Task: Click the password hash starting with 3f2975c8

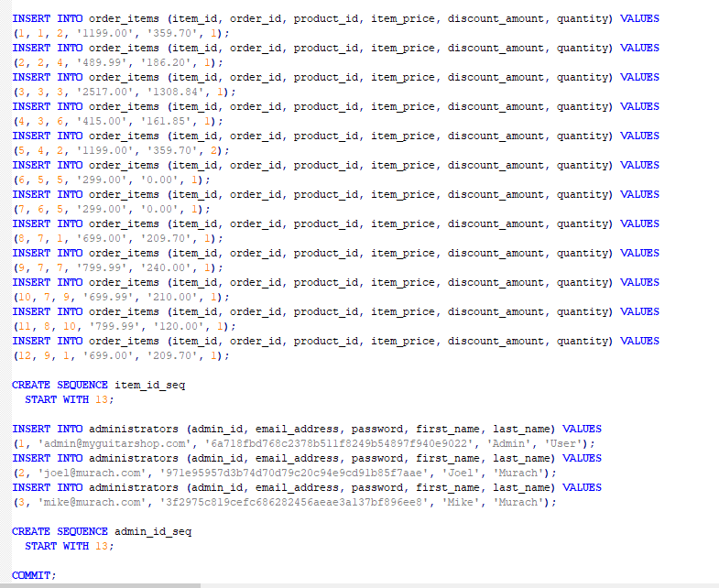Action: click(x=294, y=502)
